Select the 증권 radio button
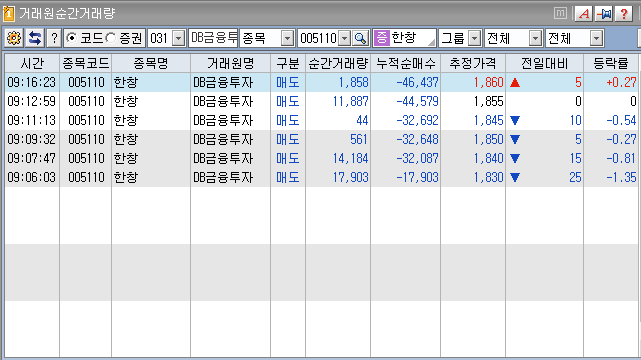This screenshot has width=641, height=360. (x=111, y=38)
